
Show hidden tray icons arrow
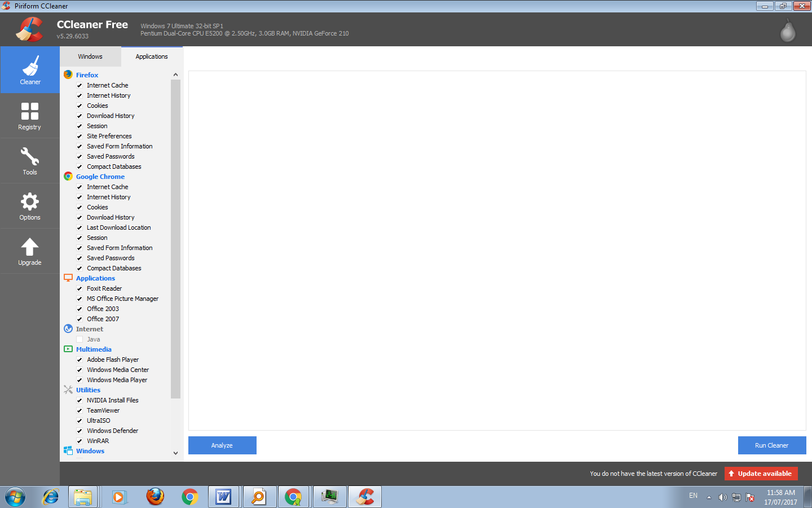click(x=709, y=497)
